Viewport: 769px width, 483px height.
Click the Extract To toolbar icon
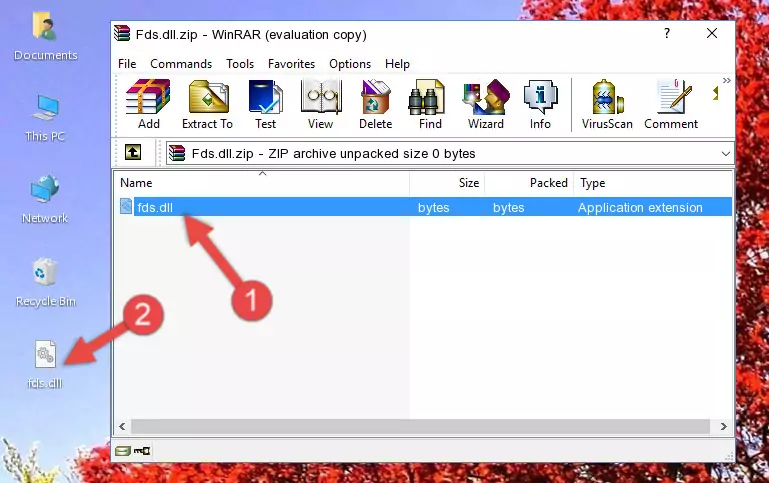pos(207,104)
